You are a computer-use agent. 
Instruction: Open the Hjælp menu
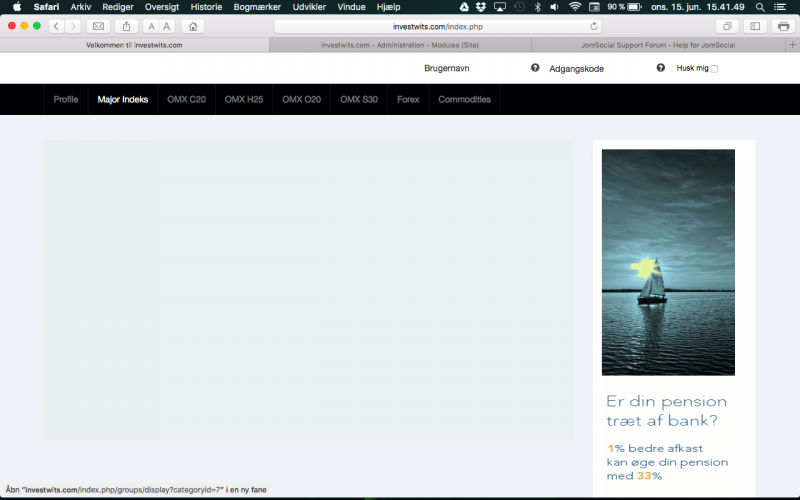388,7
